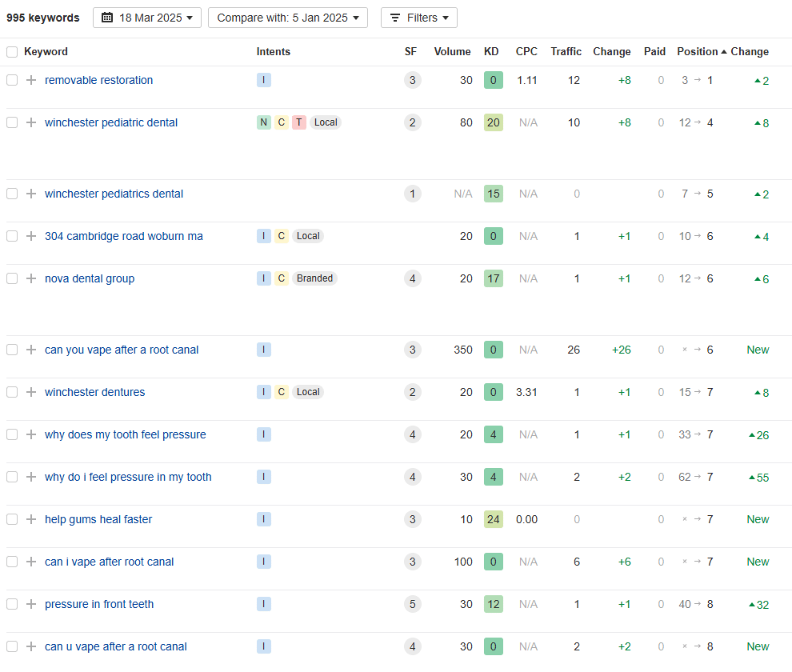Open the Compare with: 5 Jan 2025 dropdown
Viewport: 792px width, 672px height.
click(287, 18)
